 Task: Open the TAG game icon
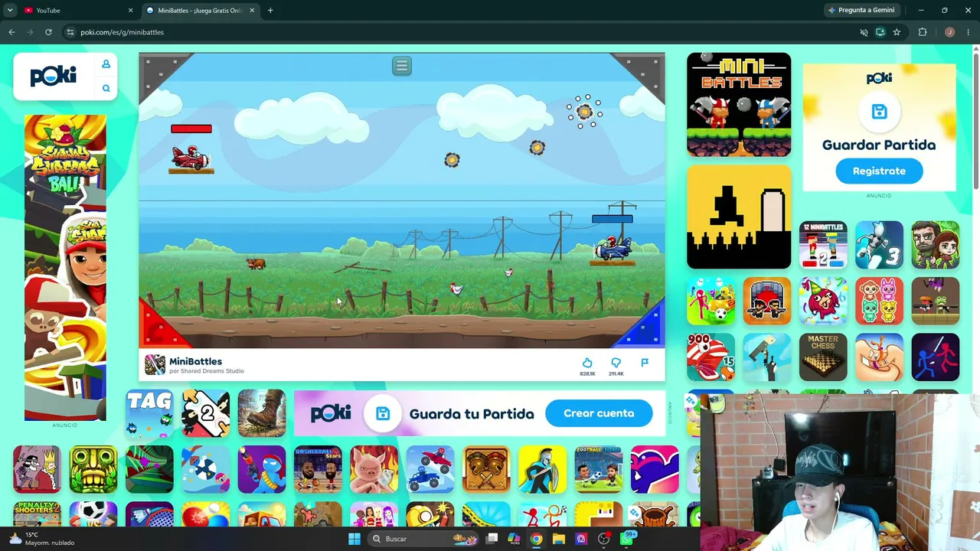pos(149,413)
